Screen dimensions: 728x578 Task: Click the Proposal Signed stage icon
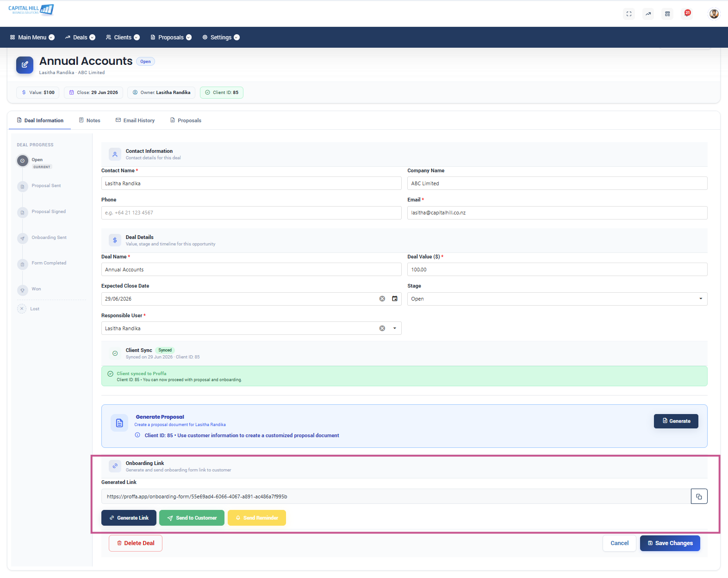tap(22, 213)
